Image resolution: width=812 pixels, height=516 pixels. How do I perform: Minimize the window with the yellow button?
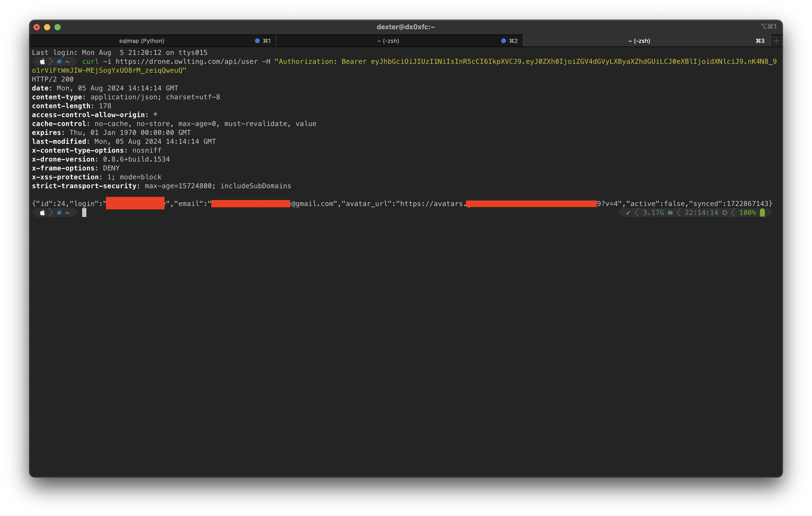(47, 27)
